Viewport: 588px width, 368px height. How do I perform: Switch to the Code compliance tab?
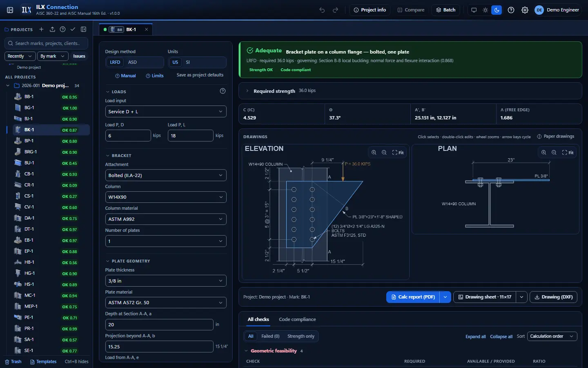tap(297, 319)
